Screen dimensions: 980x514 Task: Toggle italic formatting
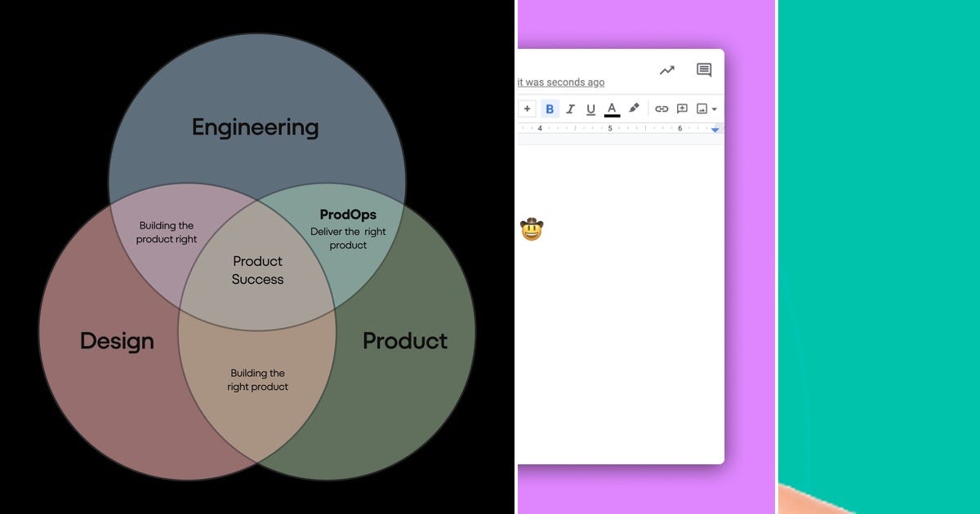[x=571, y=109]
